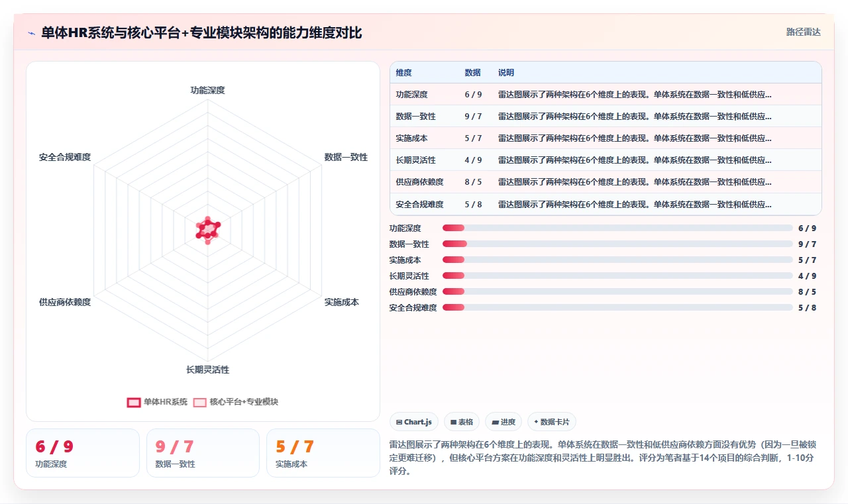Click the 供应商依赖度 radar axis label
The height and width of the screenshot is (504, 848).
[65, 302]
